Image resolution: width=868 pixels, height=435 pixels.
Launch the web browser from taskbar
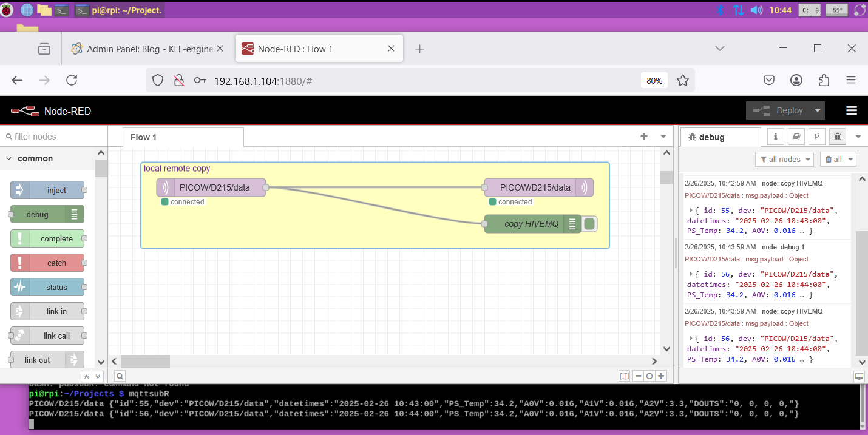(x=27, y=10)
